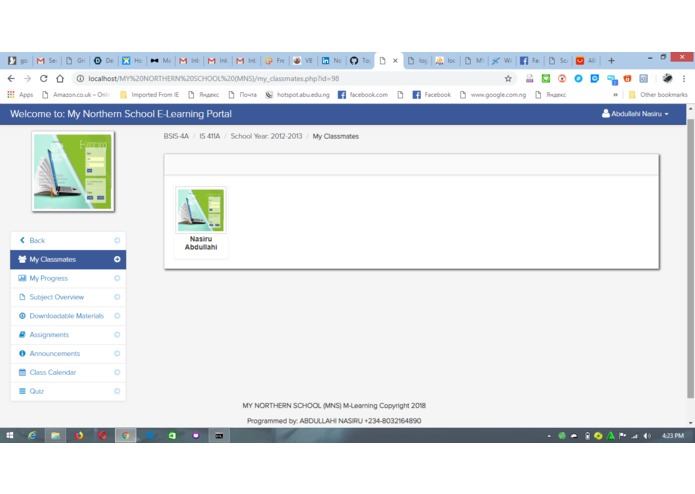Select My Classmates in the sidebar
Screen dimensions: 695x494
click(68, 260)
